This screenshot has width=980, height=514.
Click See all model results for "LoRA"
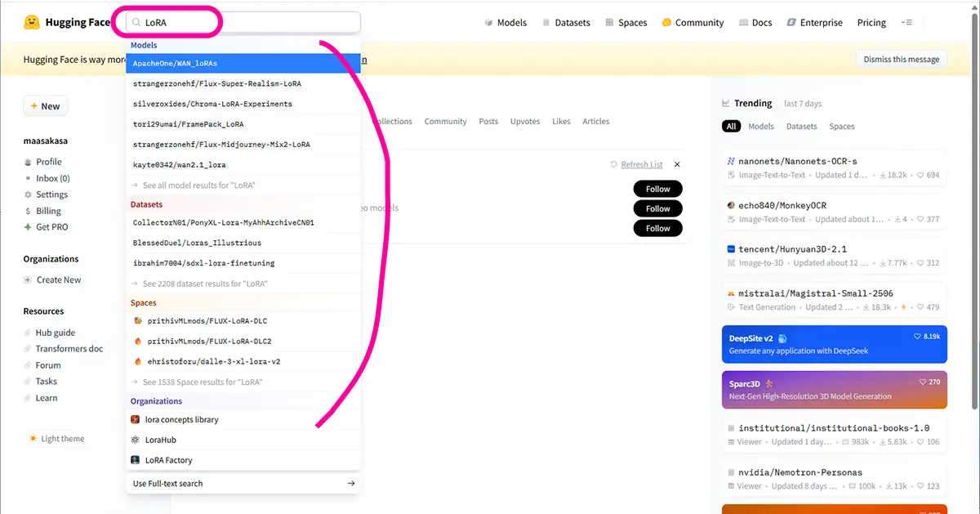tap(243, 185)
